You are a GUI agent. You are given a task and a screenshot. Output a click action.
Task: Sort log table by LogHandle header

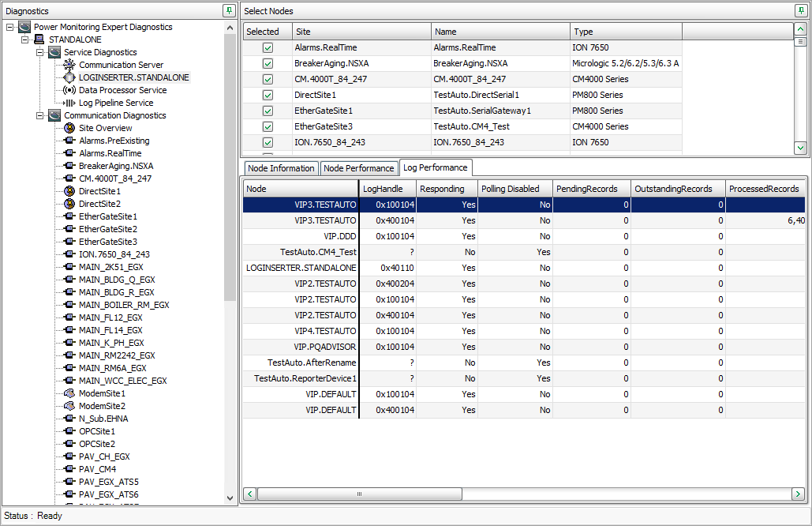pyautogui.click(x=388, y=189)
